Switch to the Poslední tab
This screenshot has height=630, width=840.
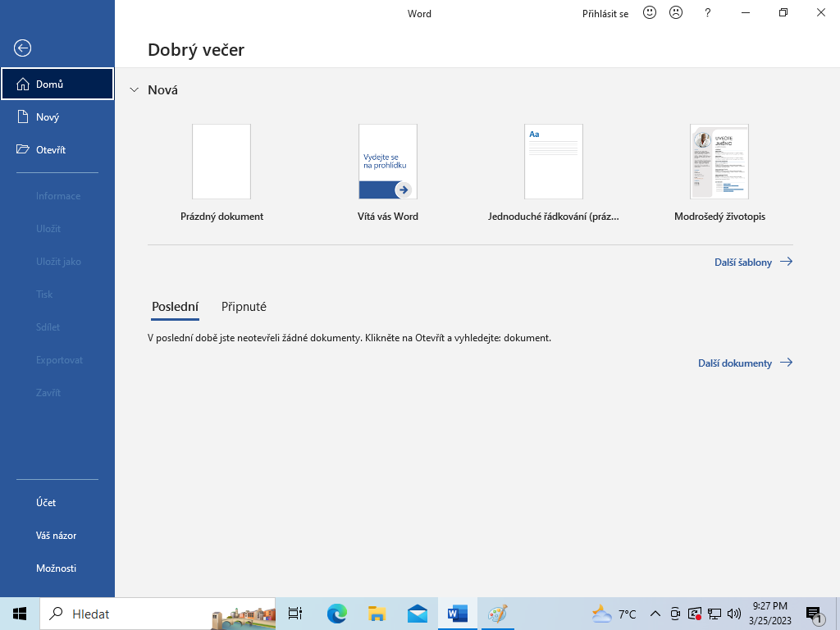[176, 307]
